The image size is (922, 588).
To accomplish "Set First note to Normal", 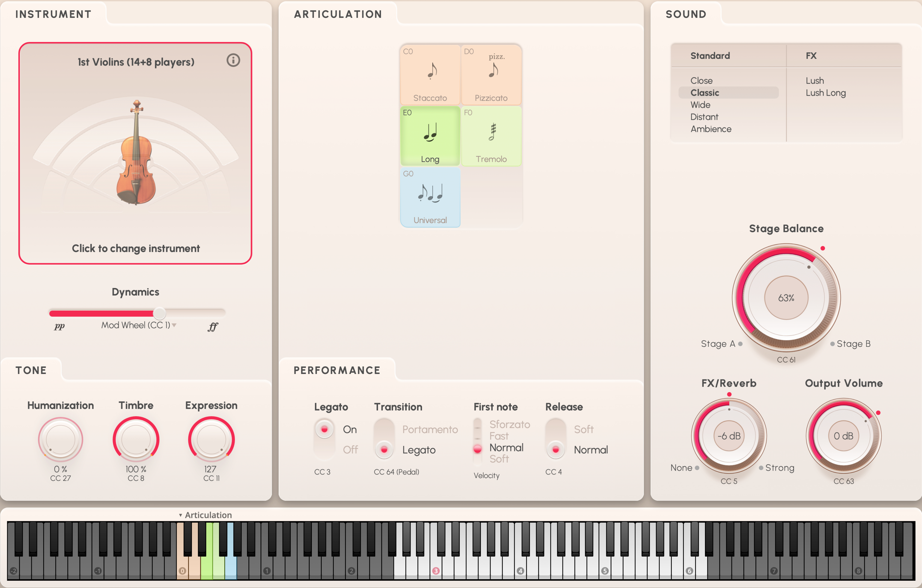I will point(506,448).
